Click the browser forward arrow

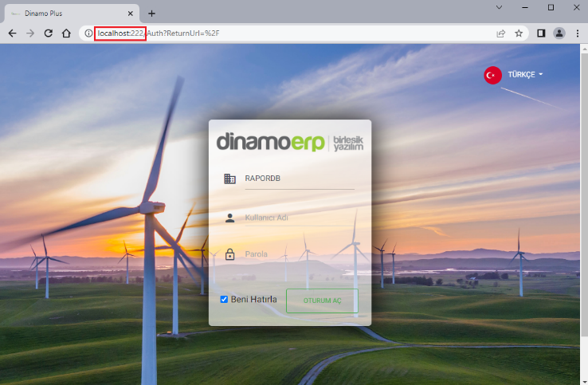pyautogui.click(x=30, y=33)
